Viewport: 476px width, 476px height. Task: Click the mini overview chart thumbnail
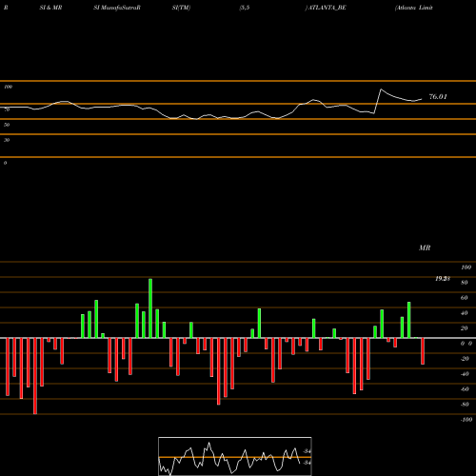point(235,456)
